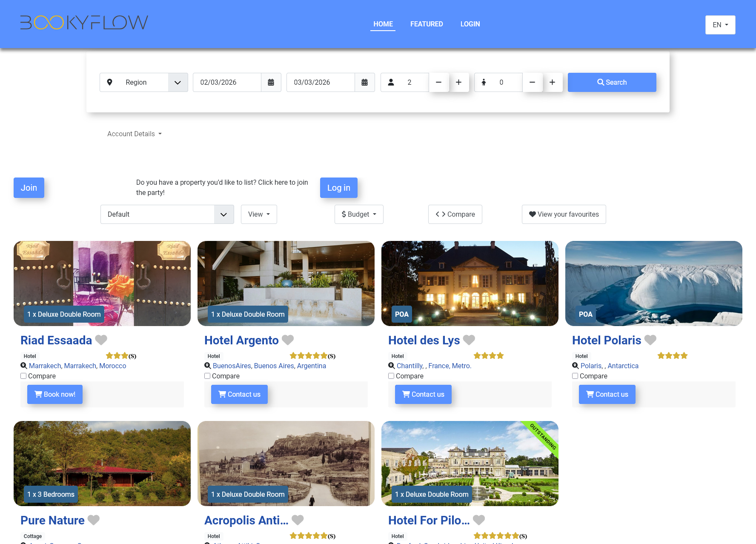756x544 pixels.
Task: Tick Compare checkbox for Riad Essaada
Action: (x=23, y=376)
